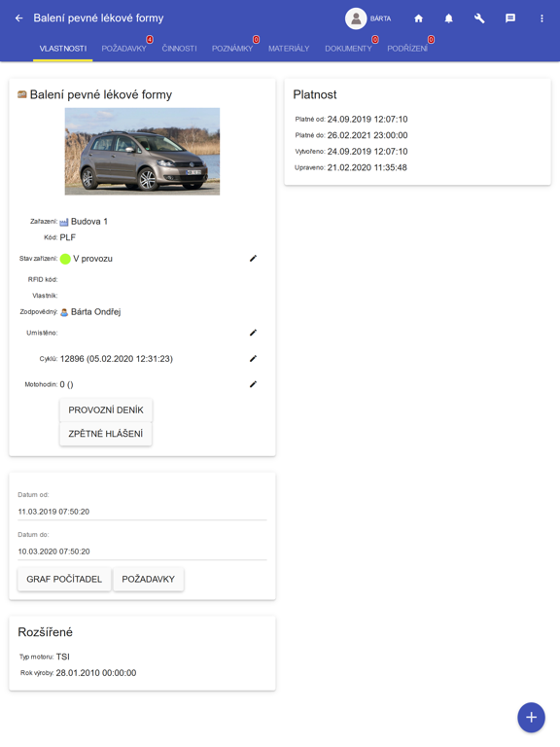
Task: Click header title Balení pevné lékové formy
Action: [98, 18]
